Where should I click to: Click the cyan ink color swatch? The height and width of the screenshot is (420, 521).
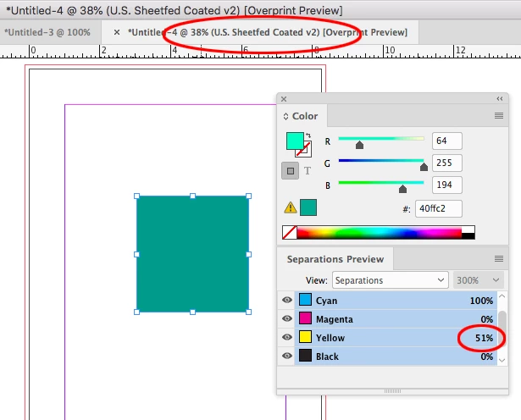305,300
